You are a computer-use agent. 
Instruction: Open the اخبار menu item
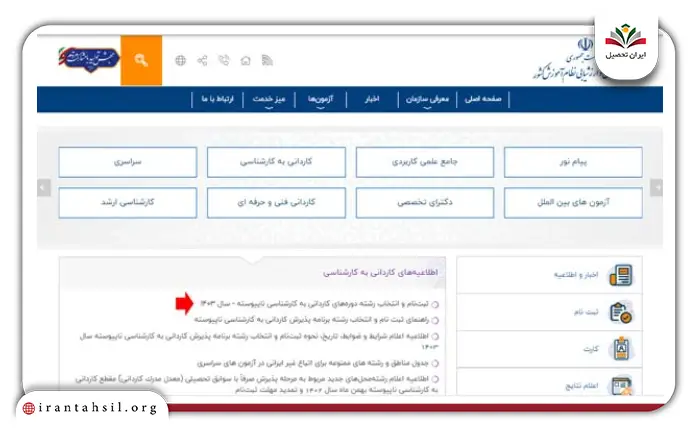pos(372,99)
